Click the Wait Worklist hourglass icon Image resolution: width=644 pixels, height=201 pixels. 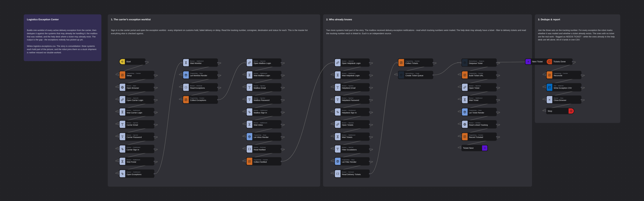tap(186, 63)
